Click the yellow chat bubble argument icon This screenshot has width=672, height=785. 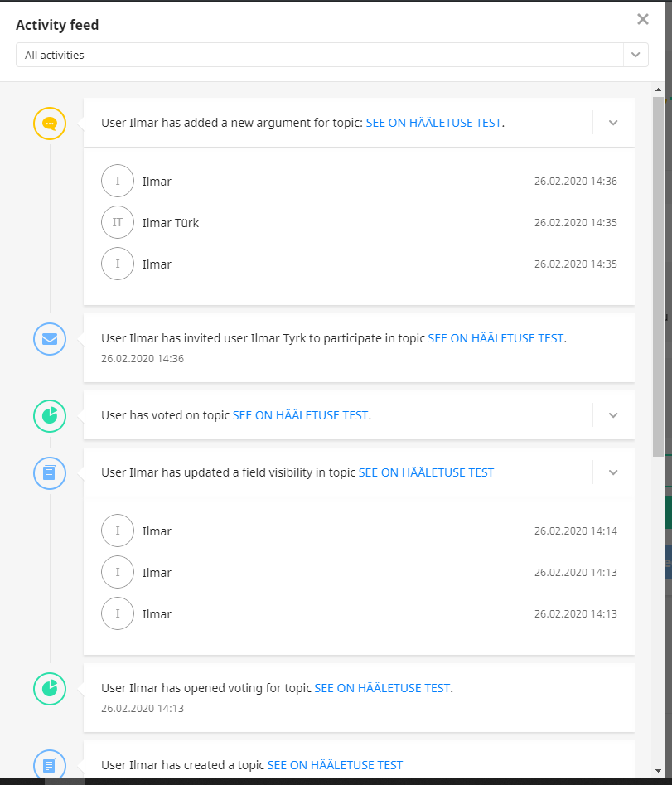pyautogui.click(x=49, y=123)
